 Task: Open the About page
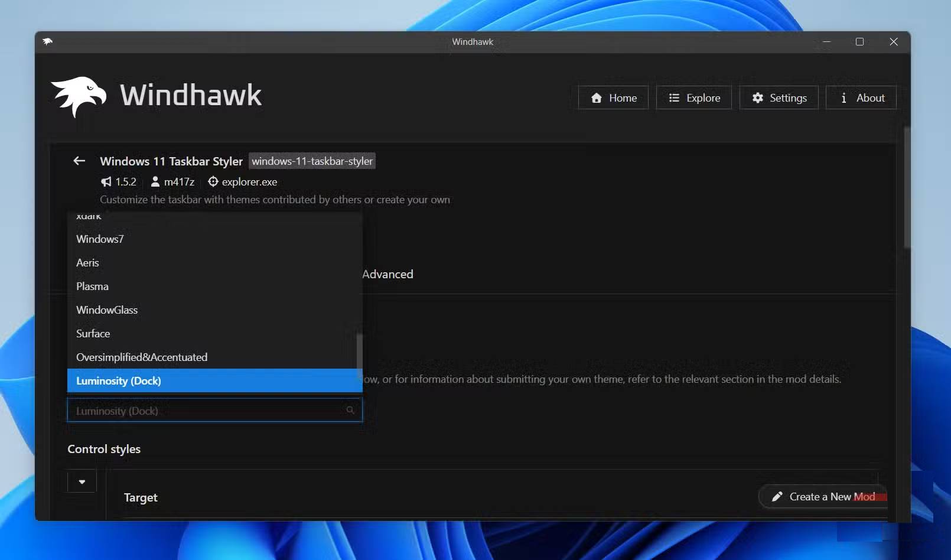pos(861,98)
